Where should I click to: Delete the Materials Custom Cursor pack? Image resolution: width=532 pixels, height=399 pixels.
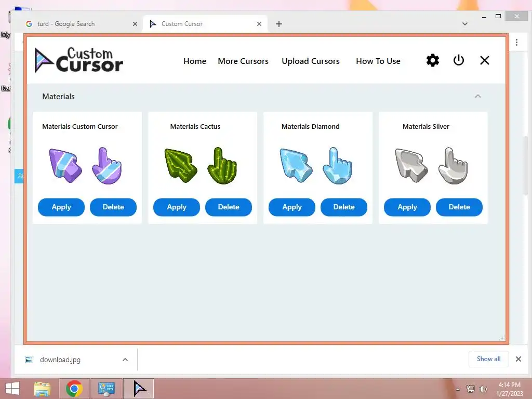pos(113,207)
